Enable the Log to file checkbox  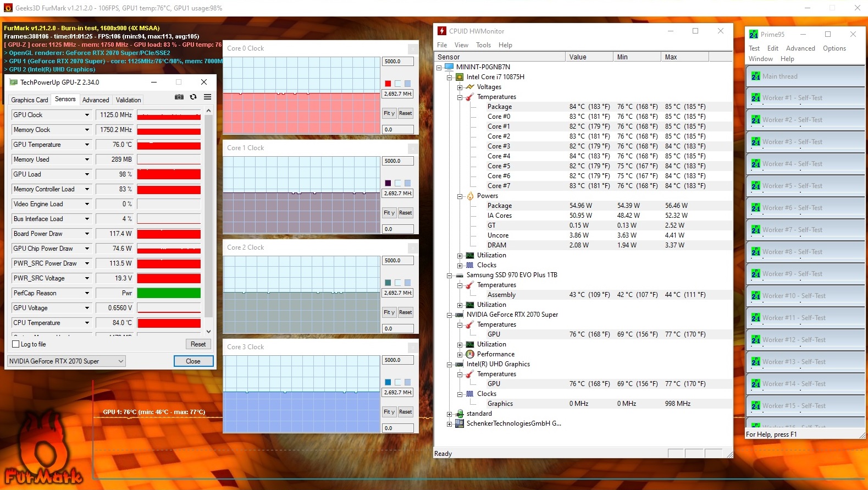[x=15, y=344]
